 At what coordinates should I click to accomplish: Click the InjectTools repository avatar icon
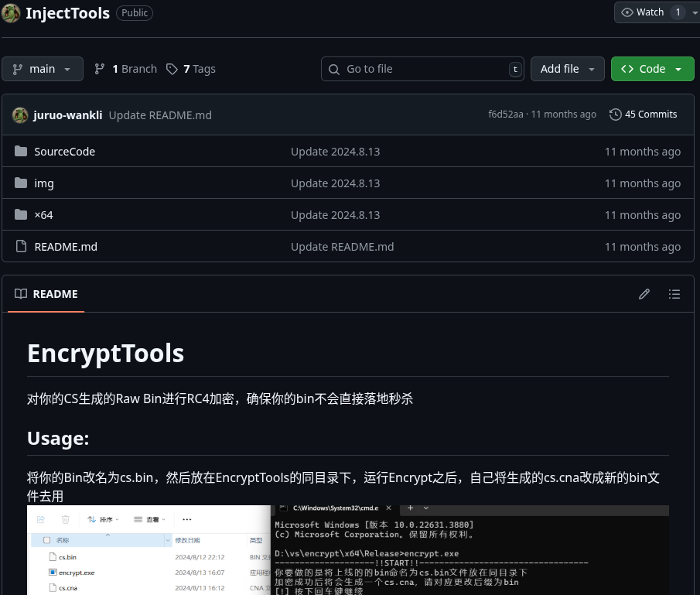tap(12, 12)
